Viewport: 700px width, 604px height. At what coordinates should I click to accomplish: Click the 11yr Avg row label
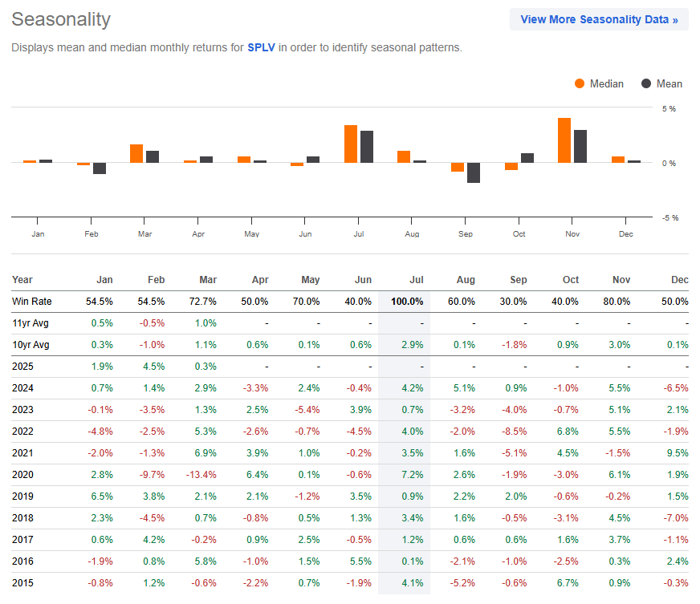click(x=33, y=322)
